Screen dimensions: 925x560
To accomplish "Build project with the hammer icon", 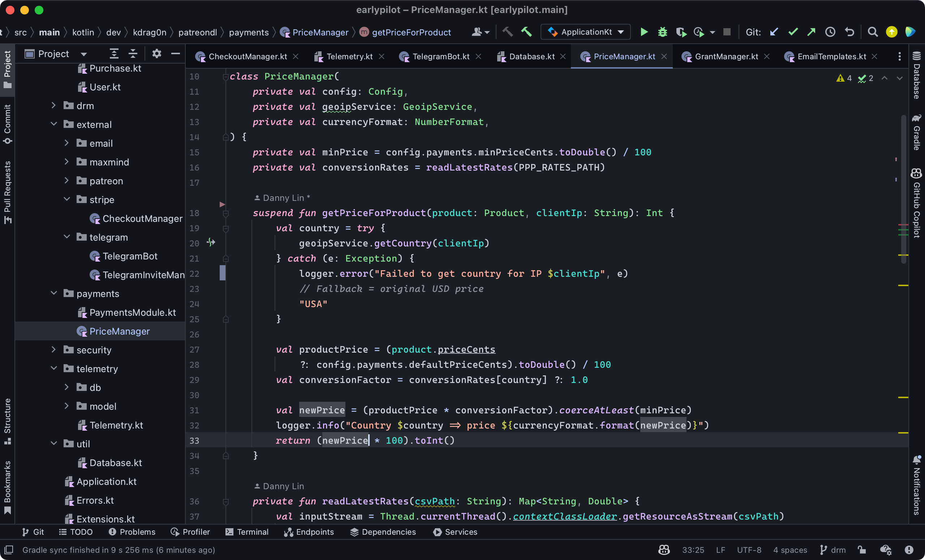I will pyautogui.click(x=526, y=32).
